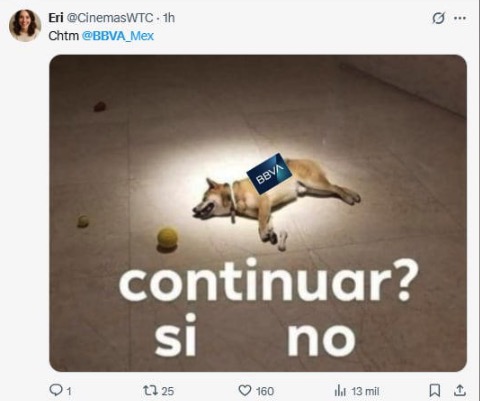Viewport: 480px width, 401px height.
Task: Like the tweet with the heart icon
Action: pos(245,390)
